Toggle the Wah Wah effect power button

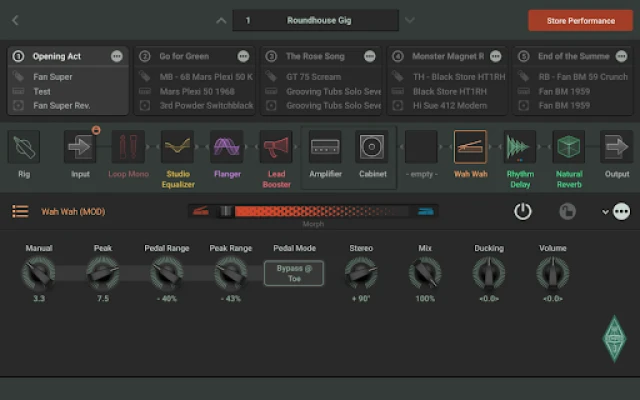(523, 211)
